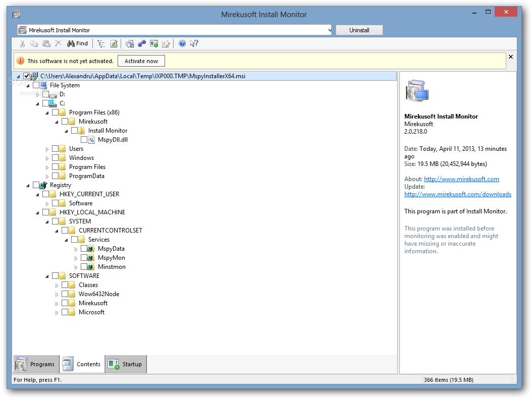Click the MspyMon service icon
532x399 pixels.
coord(90,258)
